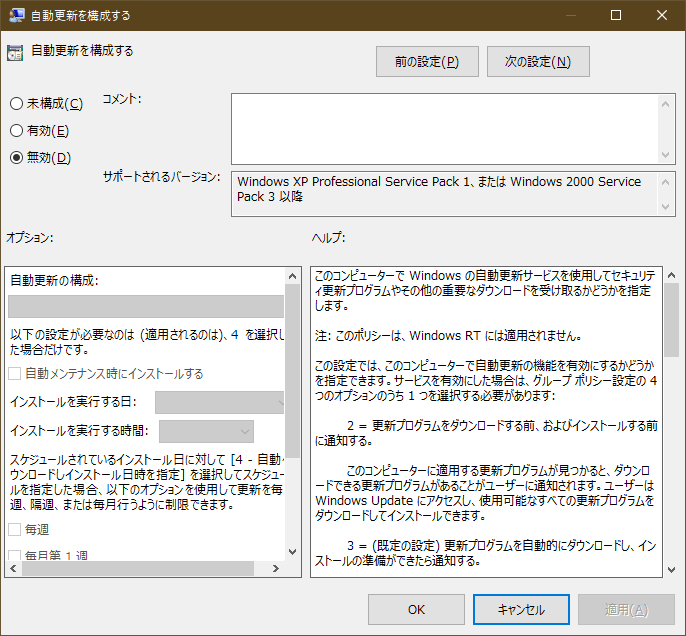
Task: Minimize the dialog window
Action: point(570,15)
